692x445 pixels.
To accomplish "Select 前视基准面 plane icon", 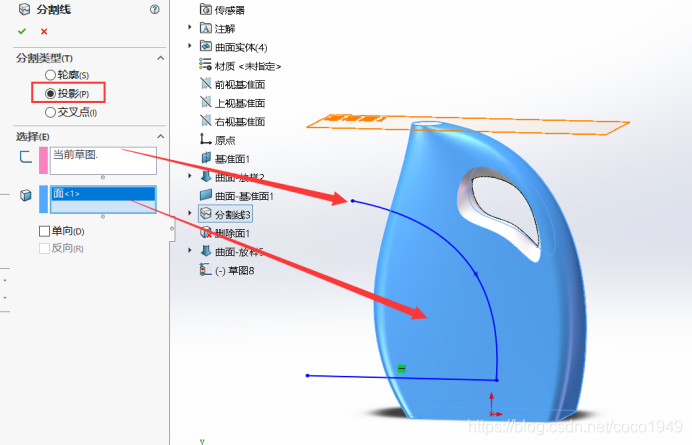I will click(206, 83).
